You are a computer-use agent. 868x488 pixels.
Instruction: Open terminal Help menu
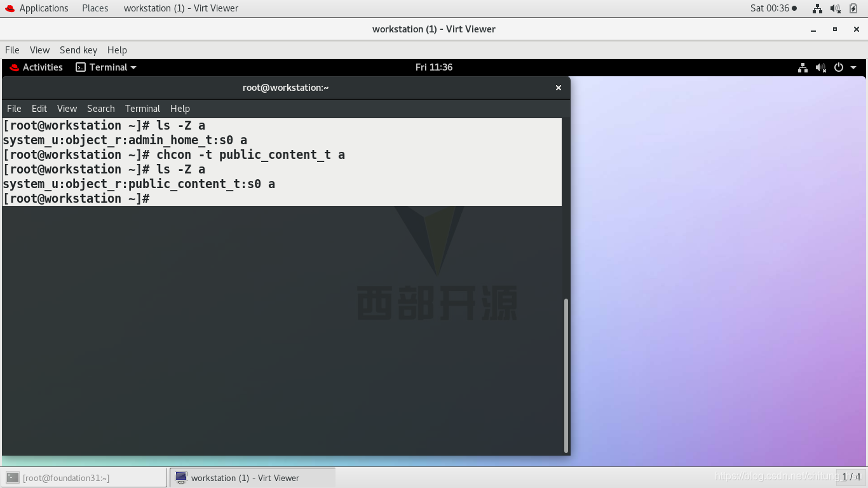[x=180, y=109]
